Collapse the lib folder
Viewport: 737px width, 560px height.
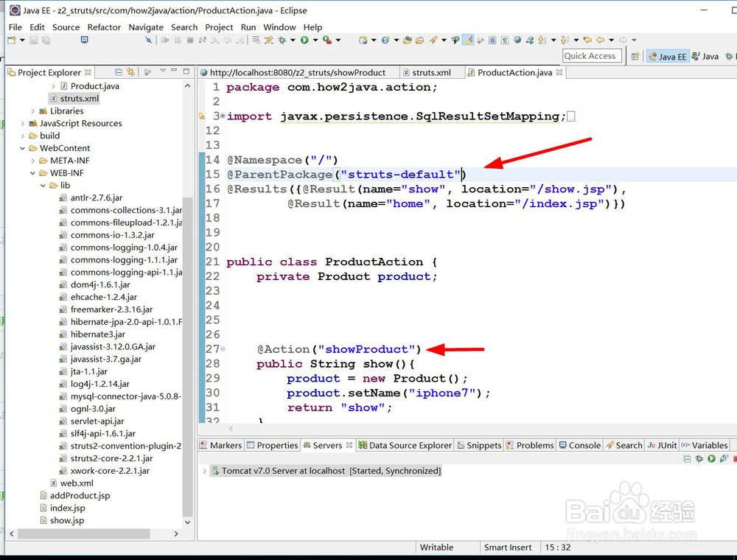[x=43, y=185]
